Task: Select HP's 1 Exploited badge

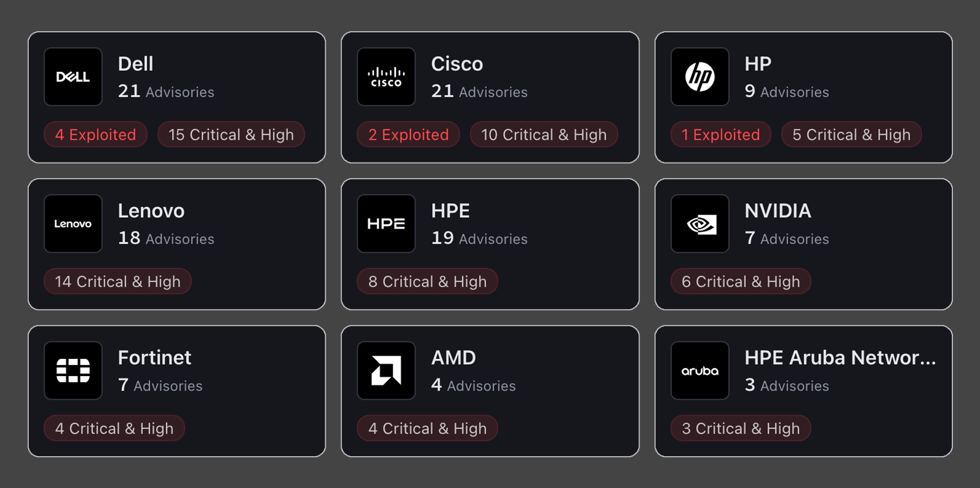Action: coord(720,134)
